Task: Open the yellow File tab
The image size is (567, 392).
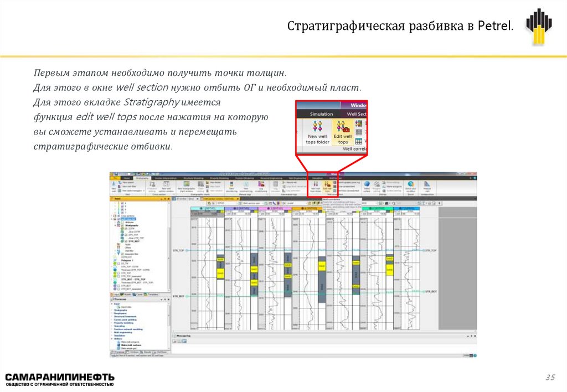Action: pos(115,178)
